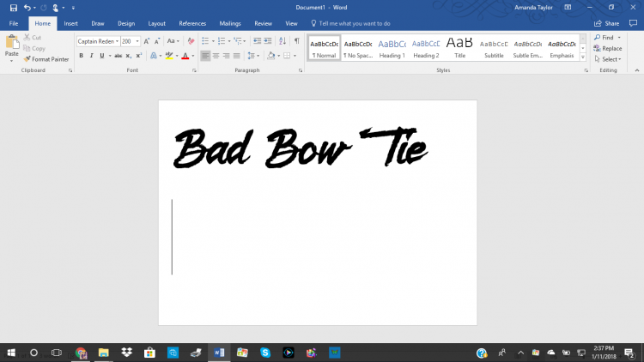
Task: Apply strikethrough formatting
Action: (118, 56)
